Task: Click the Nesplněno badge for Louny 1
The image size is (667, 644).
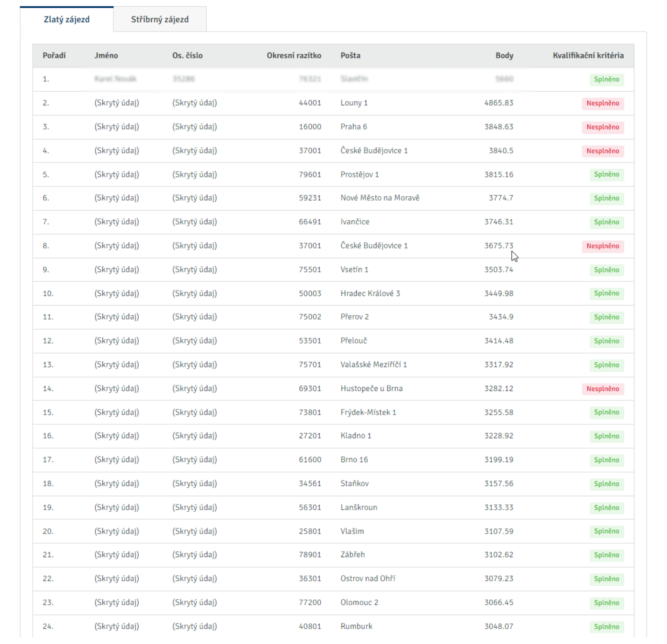Action: point(602,103)
